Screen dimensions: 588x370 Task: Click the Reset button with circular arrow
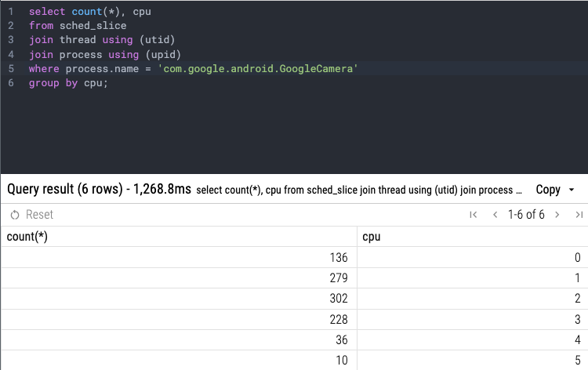pyautogui.click(x=32, y=214)
